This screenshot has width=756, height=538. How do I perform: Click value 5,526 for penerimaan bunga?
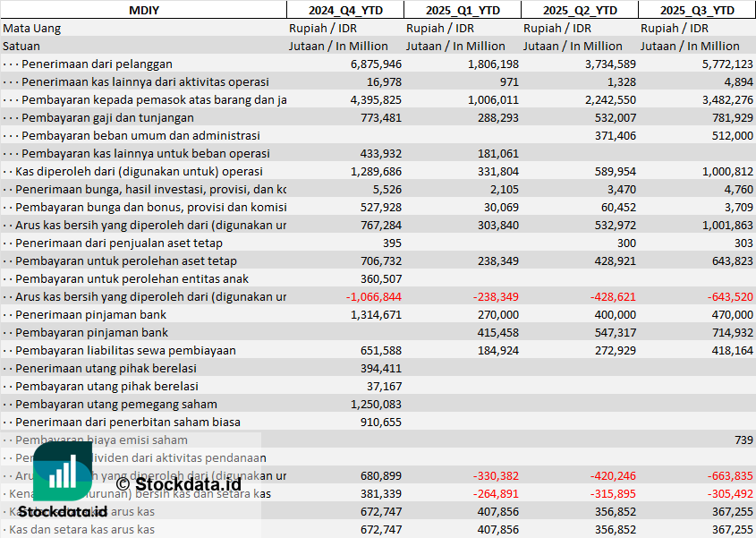pyautogui.click(x=386, y=189)
